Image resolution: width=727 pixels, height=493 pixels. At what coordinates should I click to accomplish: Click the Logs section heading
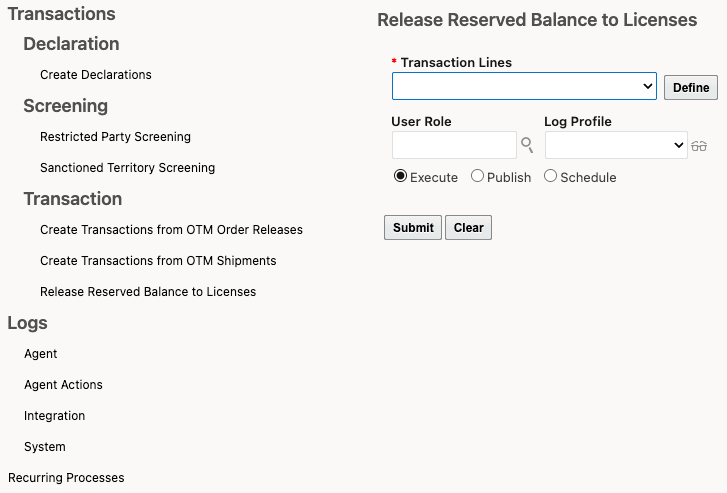click(x=27, y=323)
